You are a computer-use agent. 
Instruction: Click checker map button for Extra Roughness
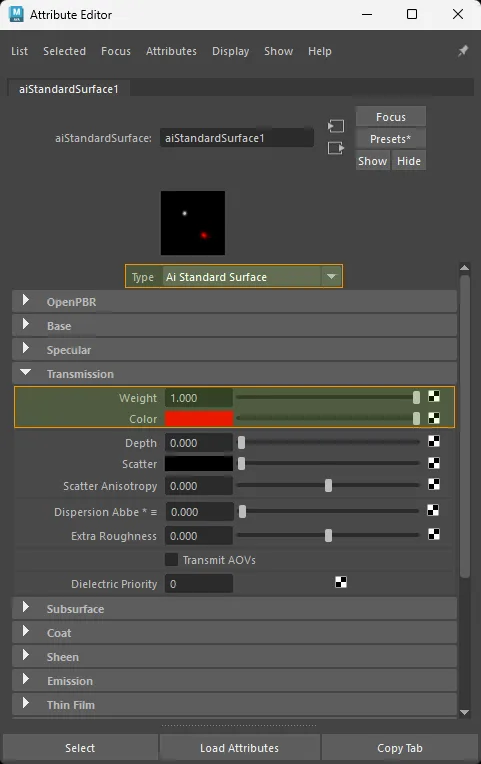[434, 534]
